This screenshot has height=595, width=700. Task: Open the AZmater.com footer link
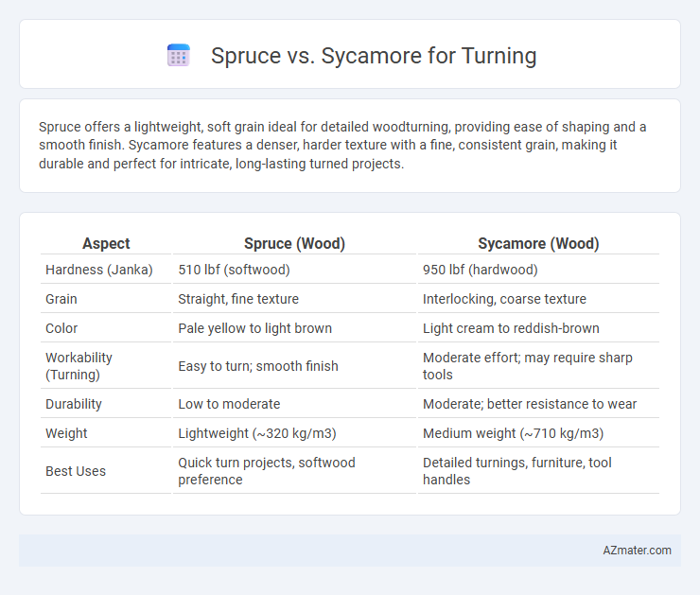click(x=637, y=551)
